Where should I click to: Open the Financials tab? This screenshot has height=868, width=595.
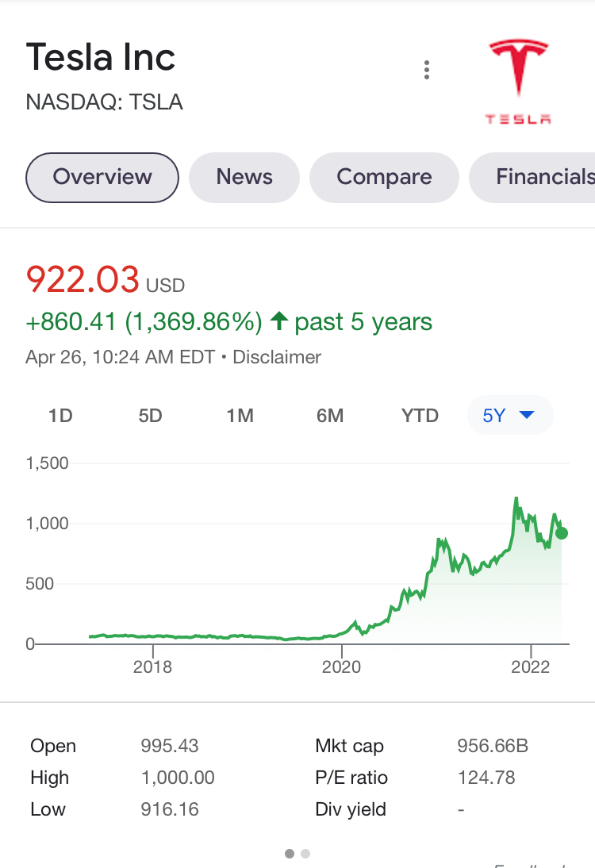click(x=532, y=177)
